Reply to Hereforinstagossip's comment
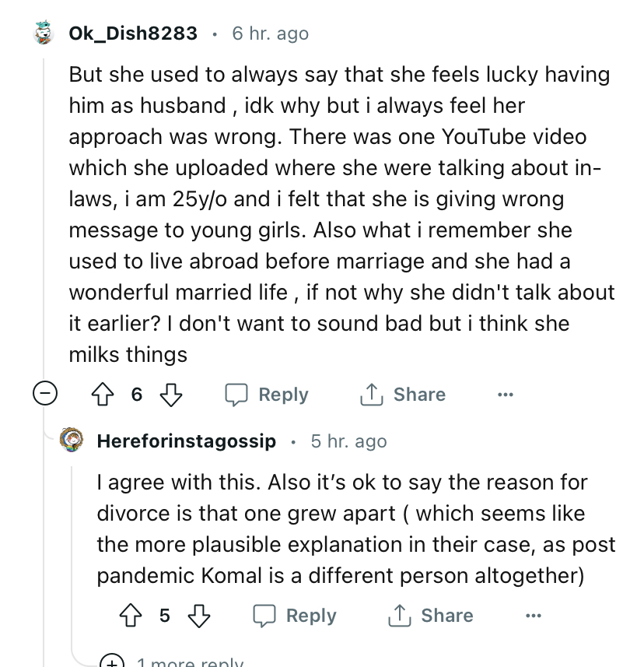Viewport: 644px width, 667px height. [295, 616]
